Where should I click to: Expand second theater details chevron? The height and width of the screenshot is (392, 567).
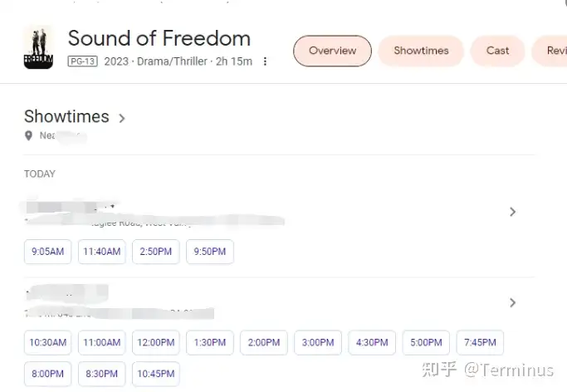coord(512,302)
